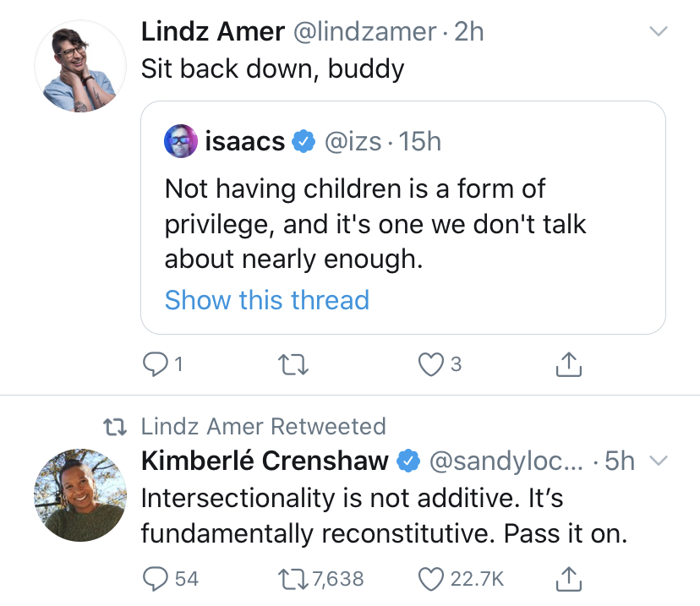Open Kimberlé Crenshaw's display name

pos(265,461)
